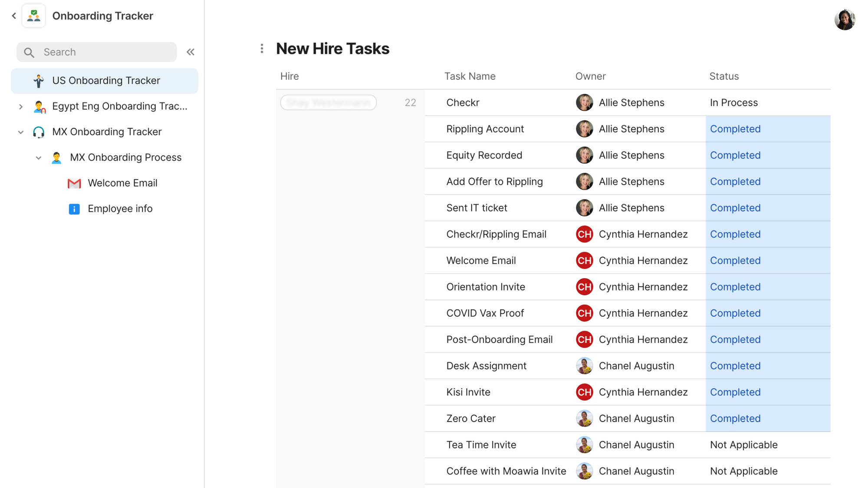Click the user profile avatar top right
Screen dimensions: 868x488
844,20
